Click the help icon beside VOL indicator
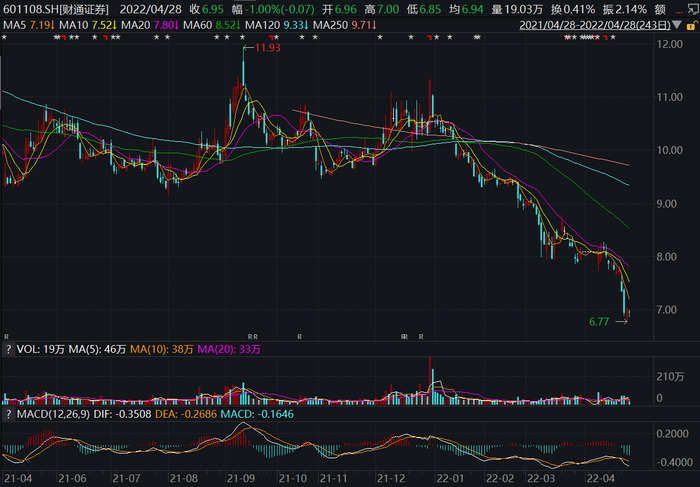 [8, 352]
